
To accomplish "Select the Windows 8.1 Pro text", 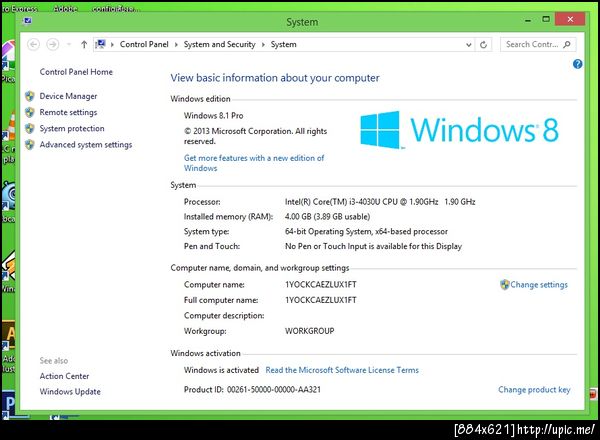I will coord(214,116).
